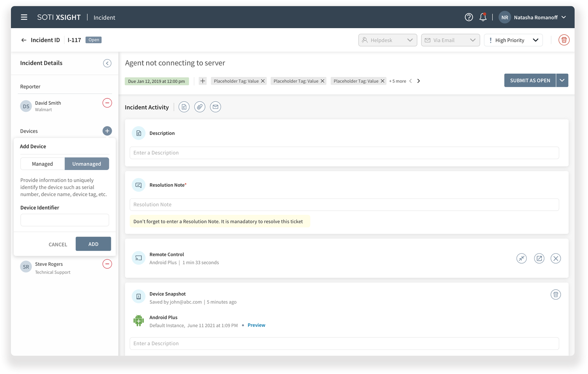Click the Resolution Note input field

(344, 204)
